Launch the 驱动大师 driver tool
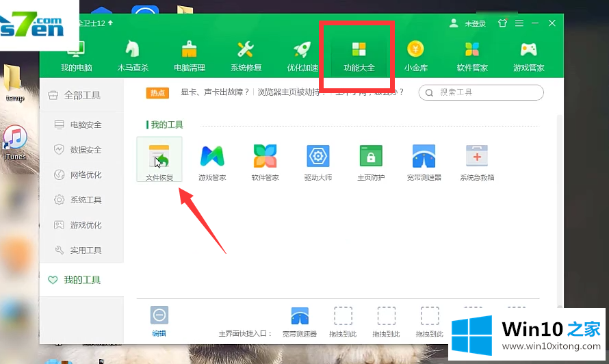Viewport: 609px width, 364px height. point(318,162)
